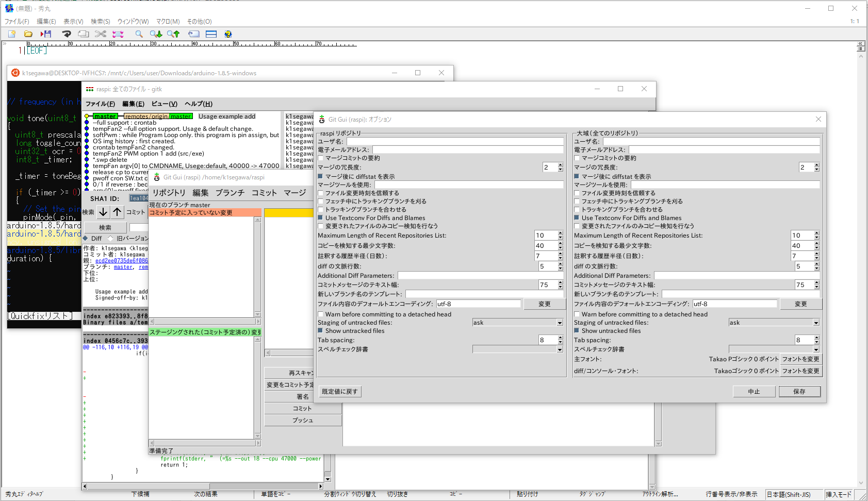Click unstaged changes list scrollbar up arrow
Screen dimensions: 868x501
click(258, 220)
